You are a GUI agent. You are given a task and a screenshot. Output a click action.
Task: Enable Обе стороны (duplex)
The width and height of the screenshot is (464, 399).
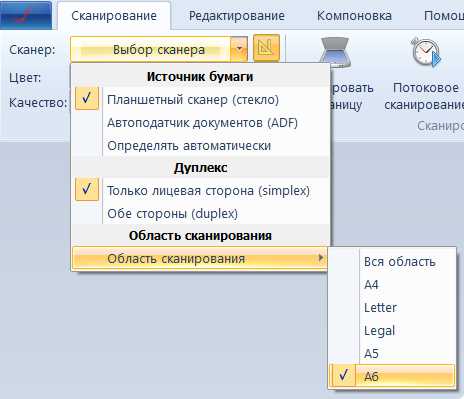tap(201, 214)
